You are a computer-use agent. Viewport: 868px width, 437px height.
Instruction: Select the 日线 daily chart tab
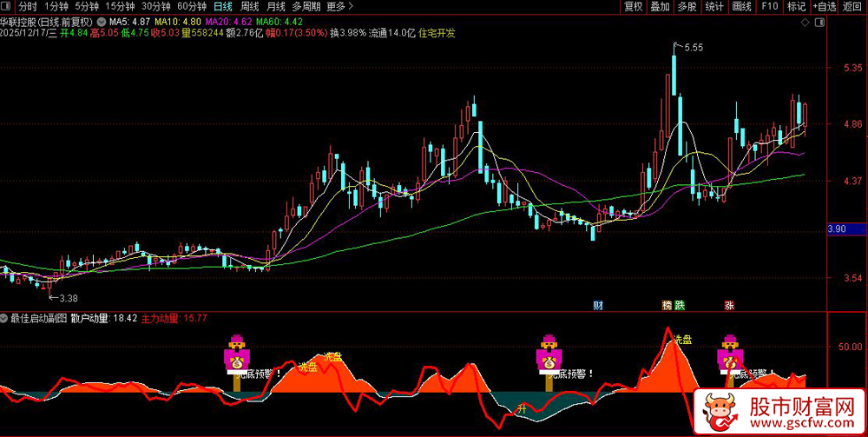[223, 7]
